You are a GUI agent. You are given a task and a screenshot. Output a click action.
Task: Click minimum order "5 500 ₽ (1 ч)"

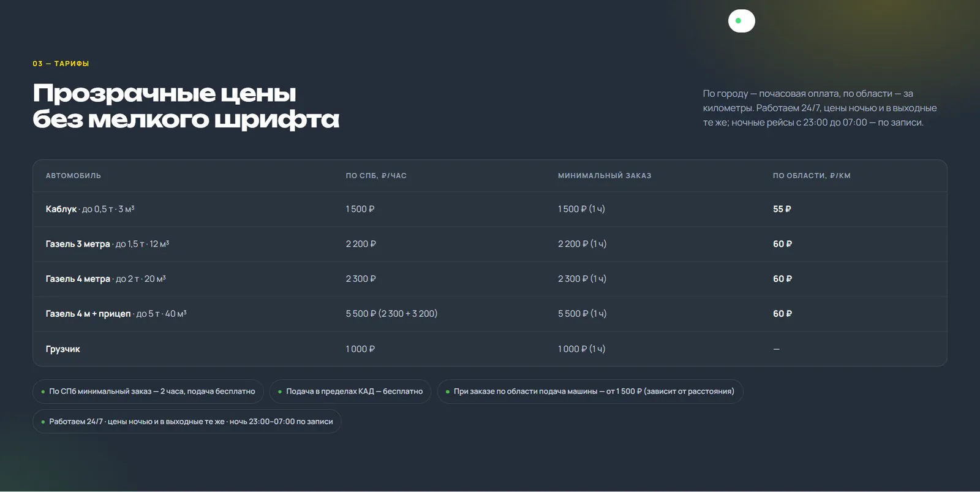[582, 314]
